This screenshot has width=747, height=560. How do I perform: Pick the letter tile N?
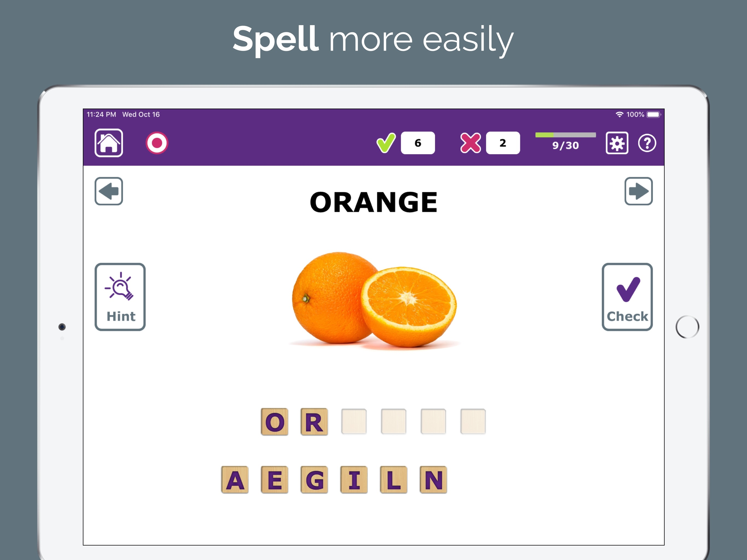[433, 479]
